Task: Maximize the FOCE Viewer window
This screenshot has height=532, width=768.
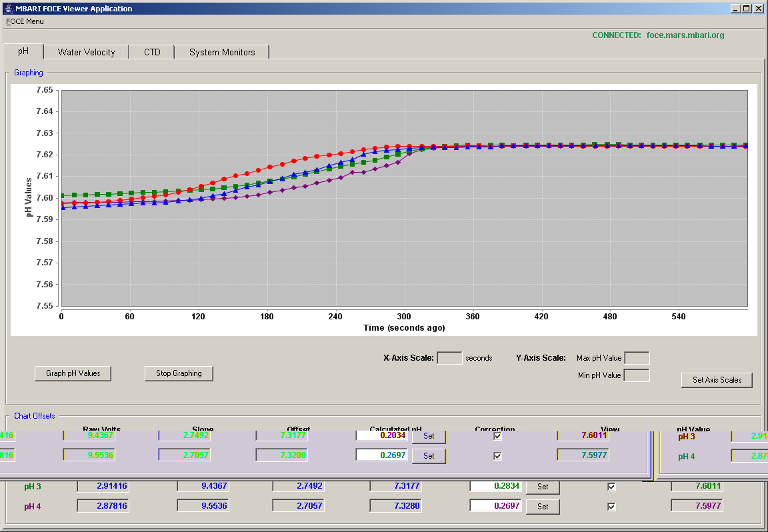Action: click(x=746, y=8)
